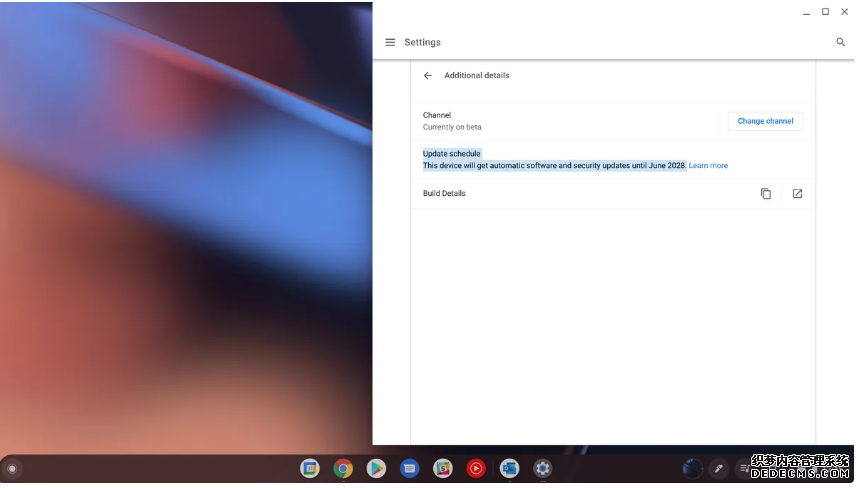Image resolution: width=860 pixels, height=488 pixels.
Task: Open the Learn more link
Action: point(708,166)
